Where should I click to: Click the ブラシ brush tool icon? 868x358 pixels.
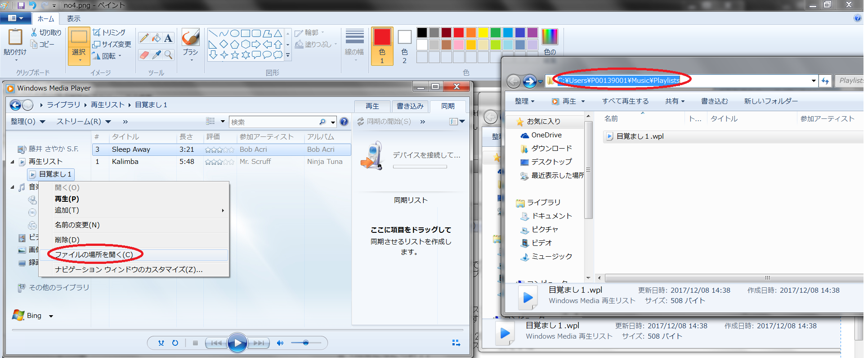(191, 37)
